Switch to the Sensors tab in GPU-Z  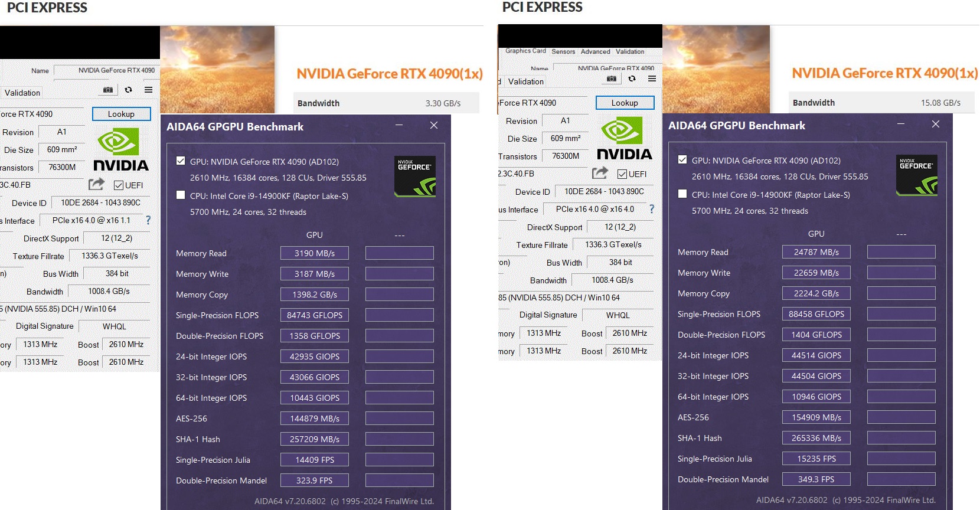(563, 51)
